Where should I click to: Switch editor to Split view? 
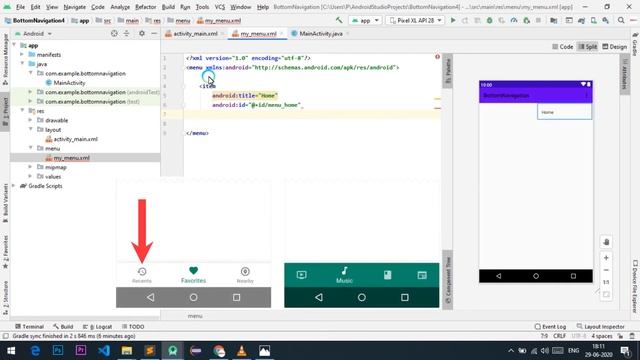588,47
